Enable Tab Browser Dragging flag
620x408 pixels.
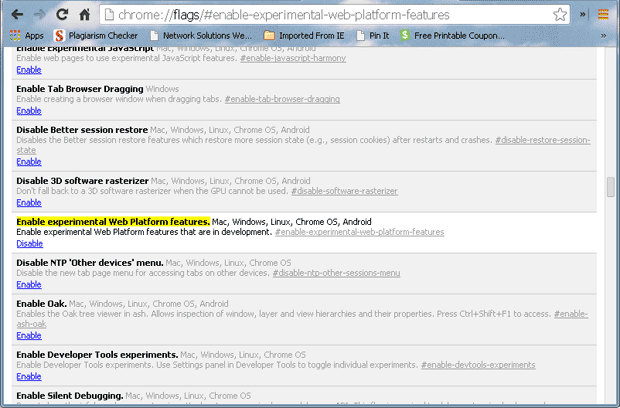coord(29,111)
